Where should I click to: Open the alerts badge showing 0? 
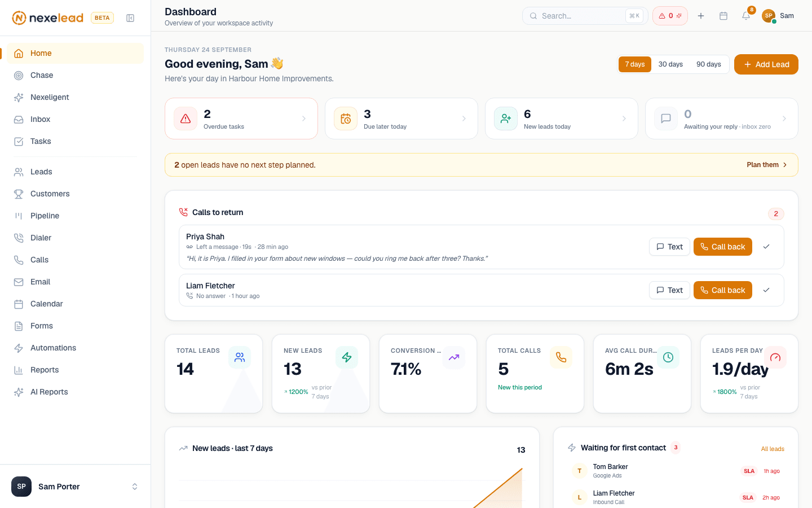point(670,16)
